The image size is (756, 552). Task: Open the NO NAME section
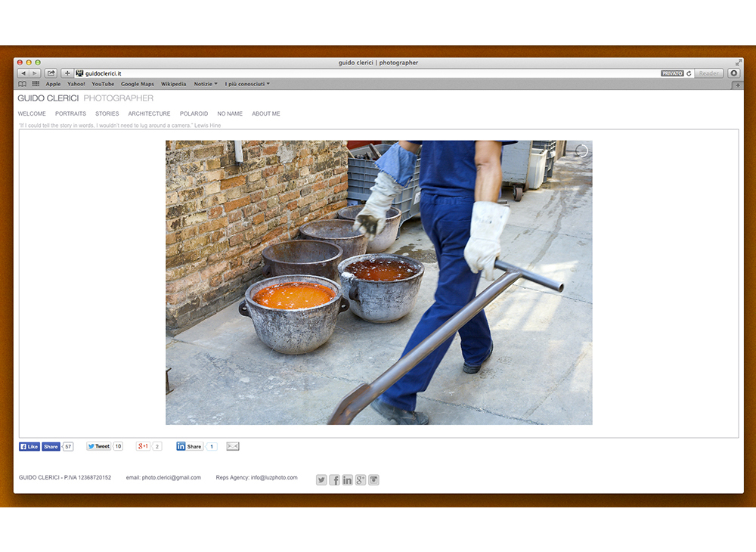pyautogui.click(x=230, y=113)
